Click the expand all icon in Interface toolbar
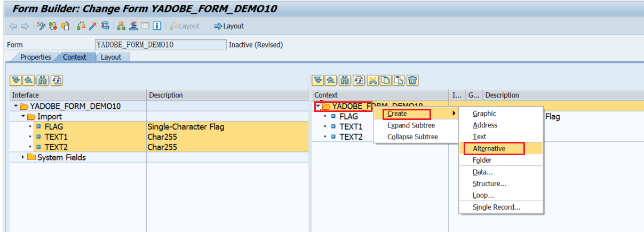644x232 pixels. pos(16,81)
